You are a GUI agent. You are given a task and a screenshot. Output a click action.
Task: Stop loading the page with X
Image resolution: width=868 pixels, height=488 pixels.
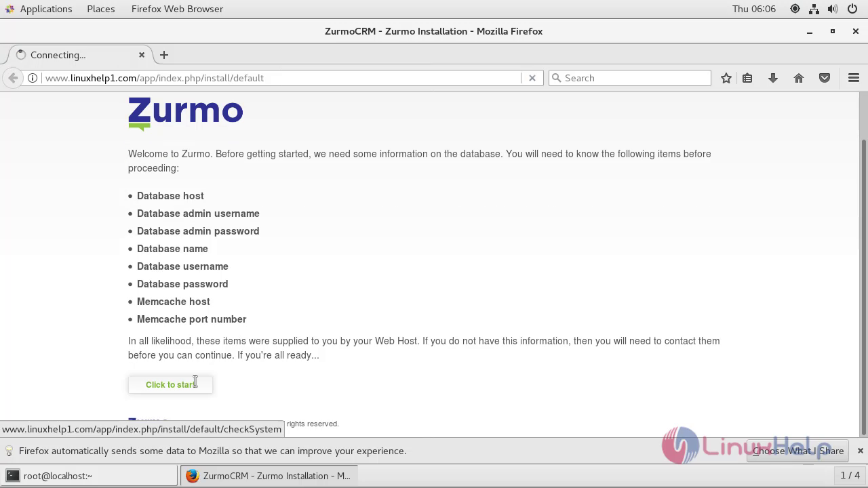532,78
